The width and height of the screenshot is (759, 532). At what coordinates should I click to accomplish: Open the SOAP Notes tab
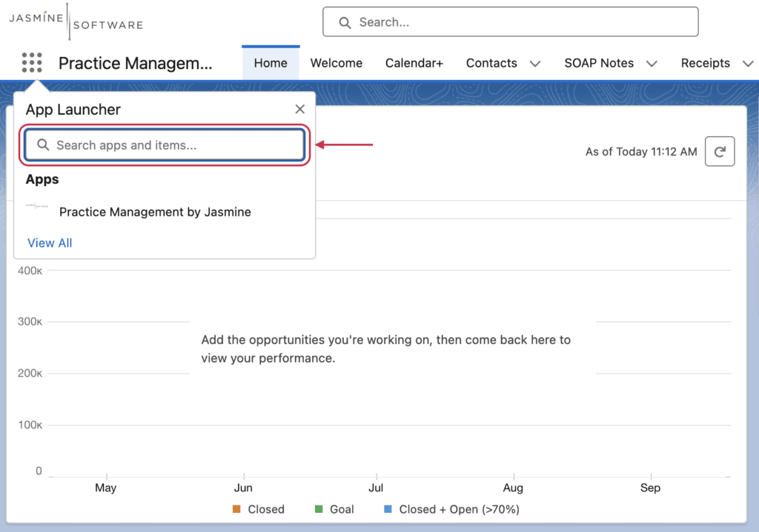tap(599, 63)
